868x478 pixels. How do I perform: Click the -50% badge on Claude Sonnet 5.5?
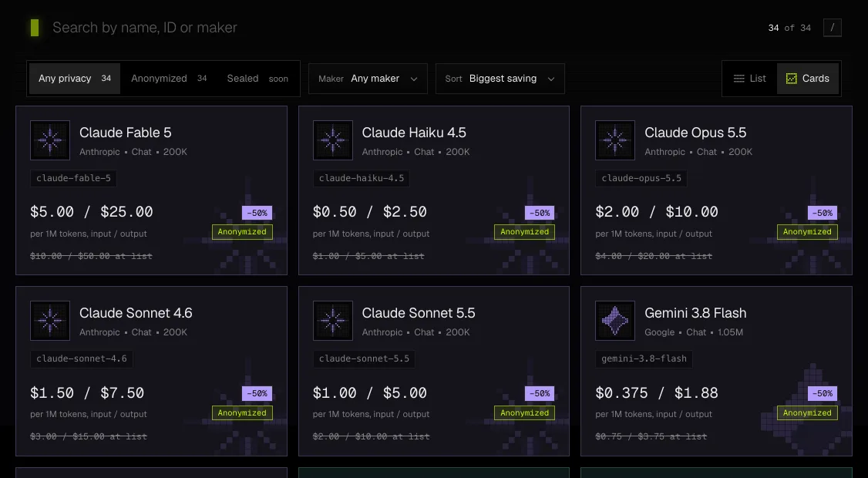click(x=540, y=393)
